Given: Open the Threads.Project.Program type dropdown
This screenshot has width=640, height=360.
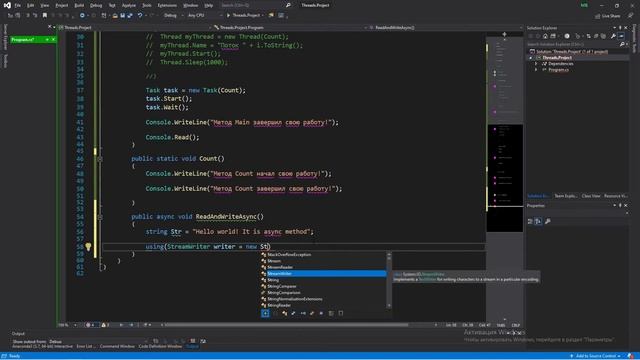Looking at the screenshot, I should click(289, 27).
